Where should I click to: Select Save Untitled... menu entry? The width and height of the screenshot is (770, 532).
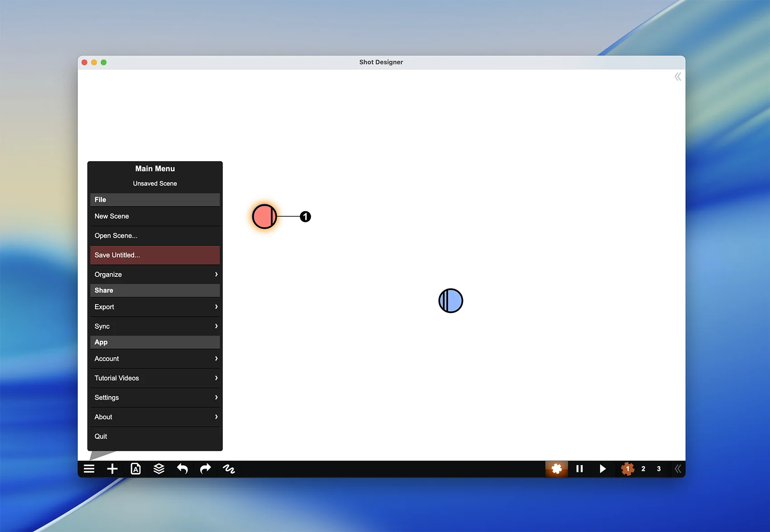pos(155,255)
